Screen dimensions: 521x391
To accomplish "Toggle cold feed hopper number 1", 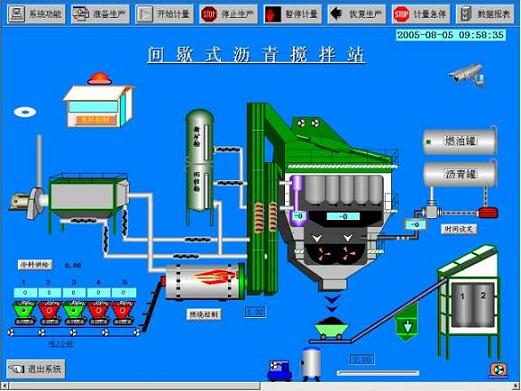I will (x=25, y=312).
